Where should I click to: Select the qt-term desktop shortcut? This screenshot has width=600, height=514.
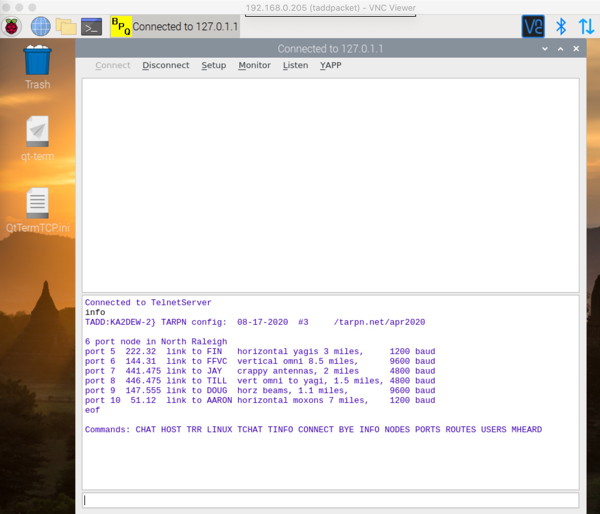coord(38,139)
